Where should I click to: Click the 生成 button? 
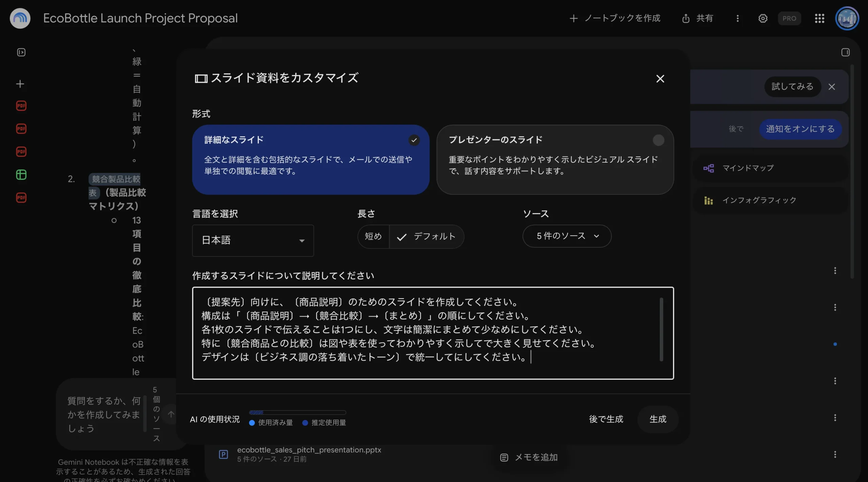pos(658,419)
